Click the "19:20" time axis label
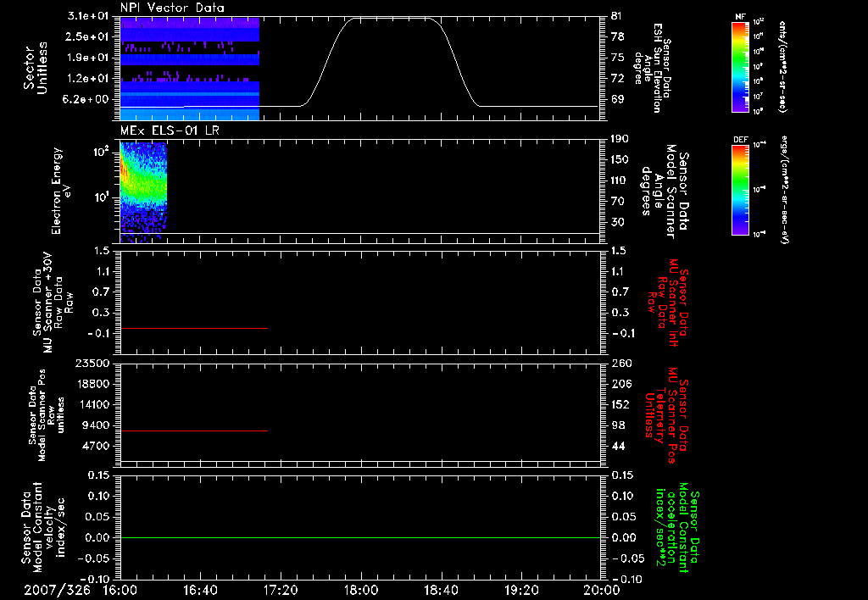Image resolution: width=868 pixels, height=600 pixels. pyautogui.click(x=521, y=591)
